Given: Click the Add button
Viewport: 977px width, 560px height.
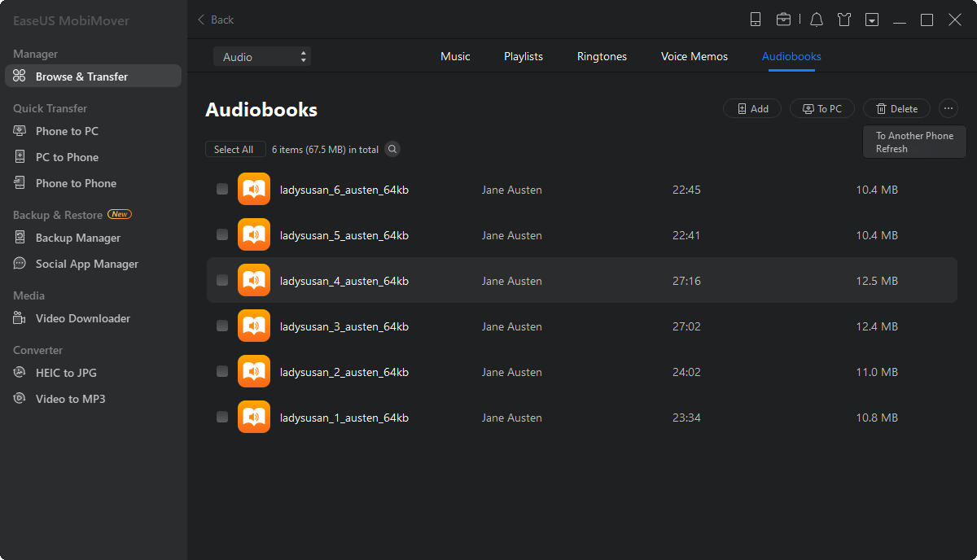Looking at the screenshot, I should click(752, 108).
